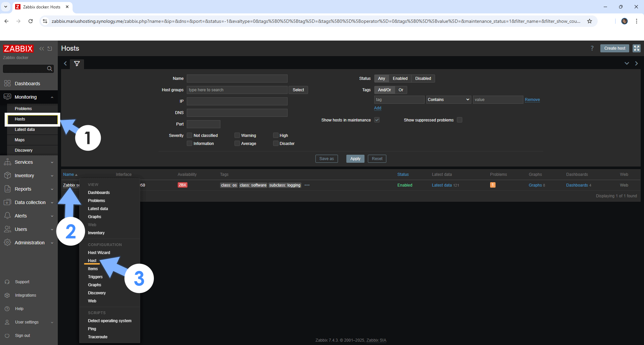The width and height of the screenshot is (644, 345).
Task: Click the filter funnel icon
Action: coord(77,64)
